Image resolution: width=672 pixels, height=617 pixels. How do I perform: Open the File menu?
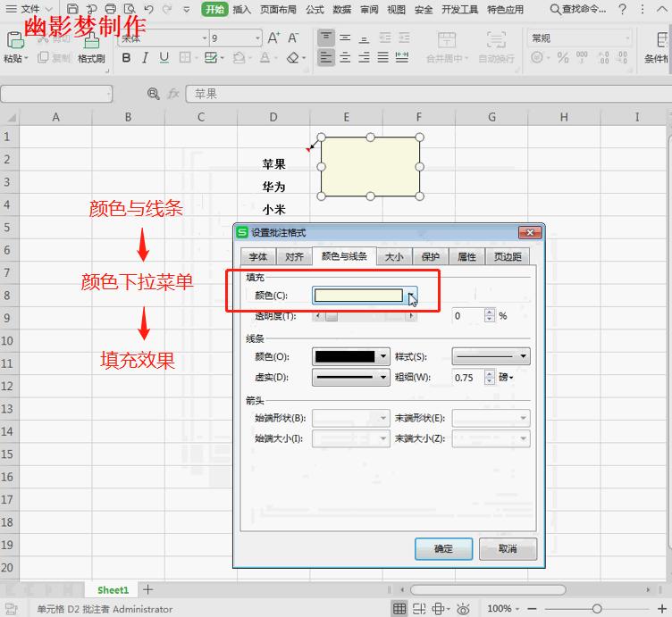(29, 9)
